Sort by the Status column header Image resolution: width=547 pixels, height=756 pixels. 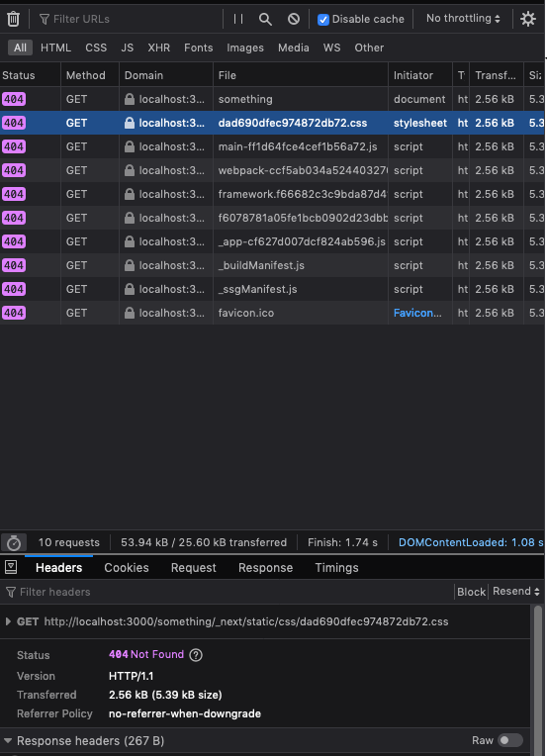[x=30, y=75]
